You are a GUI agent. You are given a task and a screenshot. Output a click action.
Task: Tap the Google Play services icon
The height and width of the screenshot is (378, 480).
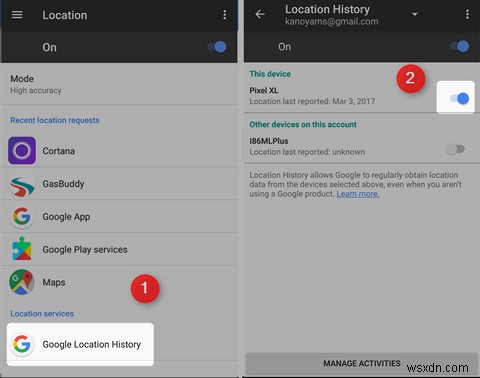tap(22, 249)
